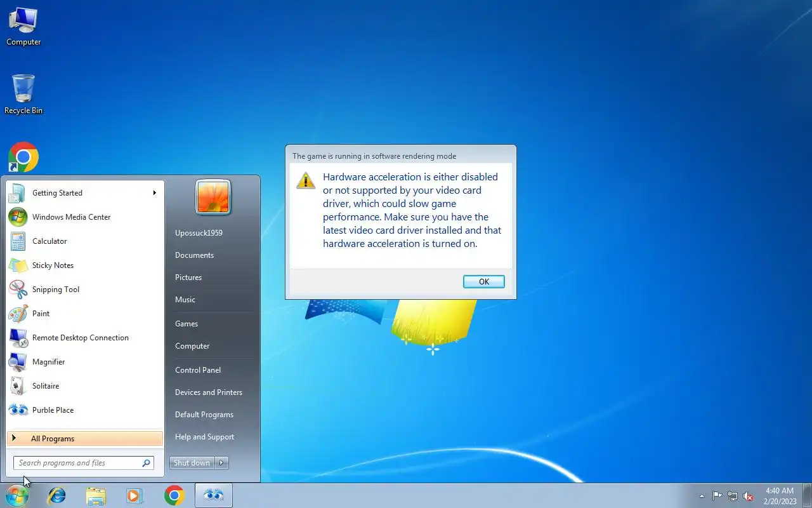The width and height of the screenshot is (812, 508).
Task: Select Magnifier label in Start menu
Action: [49, 362]
